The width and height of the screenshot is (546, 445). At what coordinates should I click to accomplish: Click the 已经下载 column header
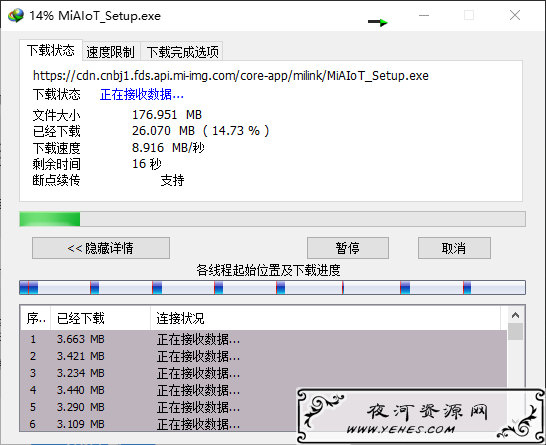[x=100, y=318]
